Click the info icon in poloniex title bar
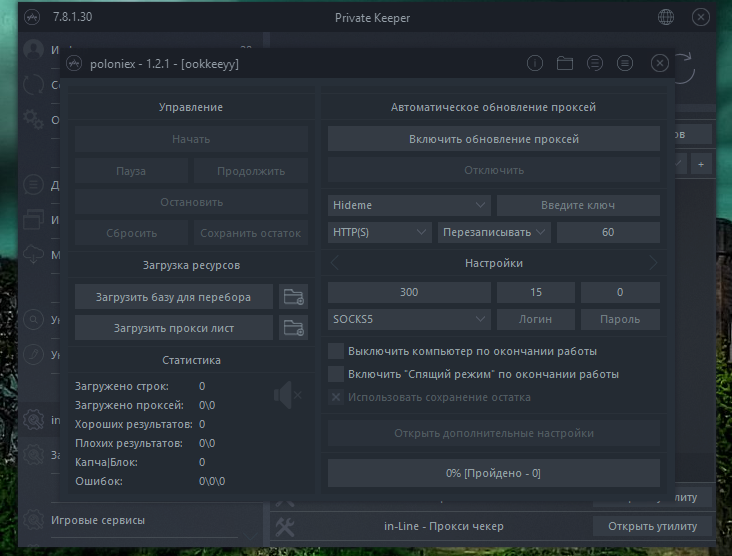Viewport: 732px width, 556px height. 535,63
